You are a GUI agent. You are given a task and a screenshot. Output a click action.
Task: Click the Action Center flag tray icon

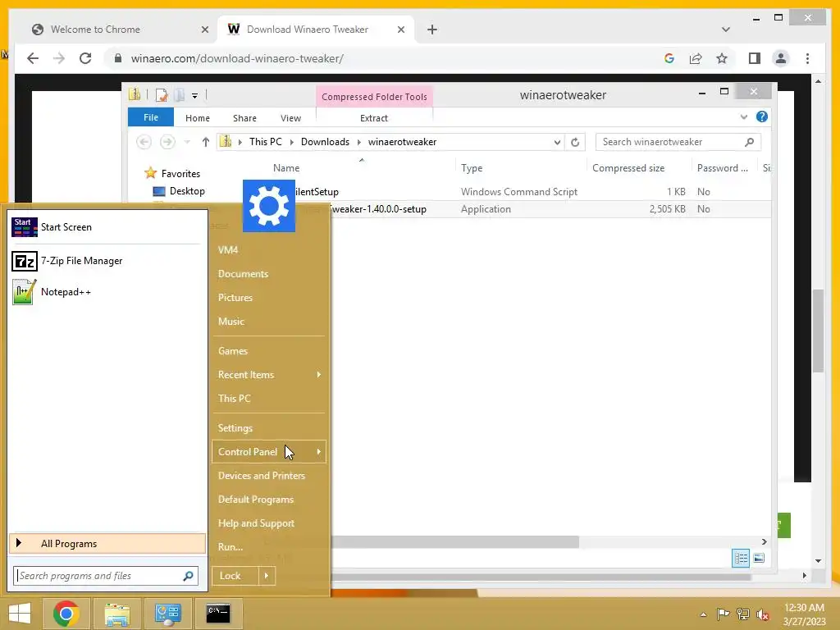pos(723,614)
